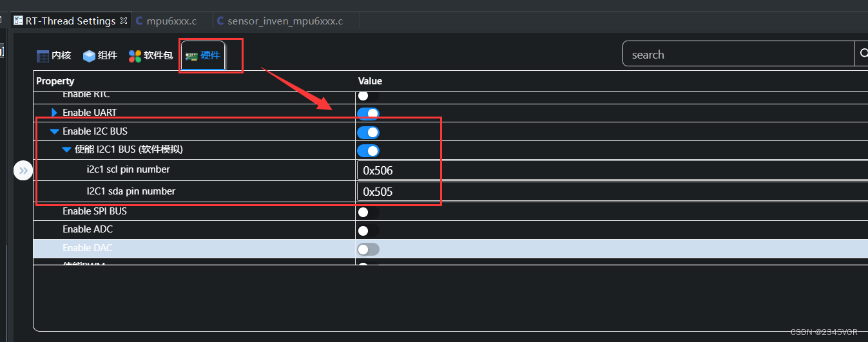
Task: Switch to the 内核 kernel tab
Action: [53, 56]
